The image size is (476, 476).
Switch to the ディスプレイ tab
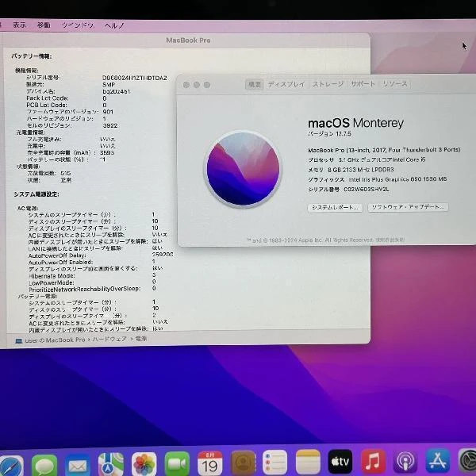286,84
